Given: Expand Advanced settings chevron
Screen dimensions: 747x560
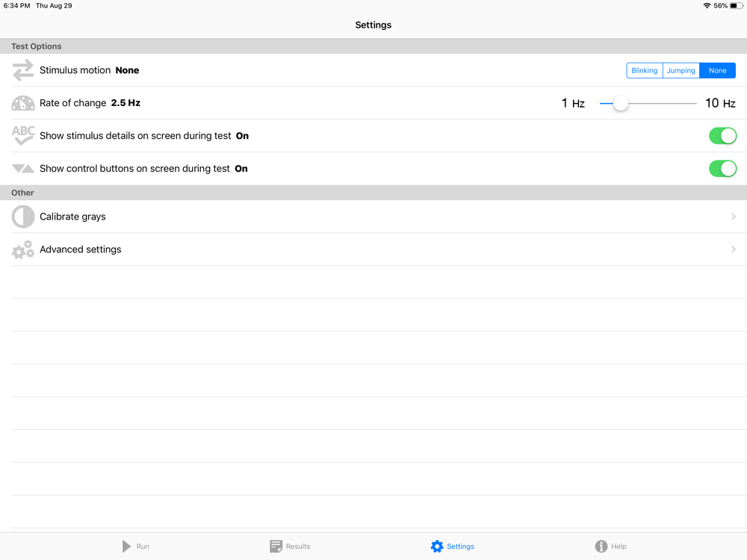Looking at the screenshot, I should click(x=734, y=249).
